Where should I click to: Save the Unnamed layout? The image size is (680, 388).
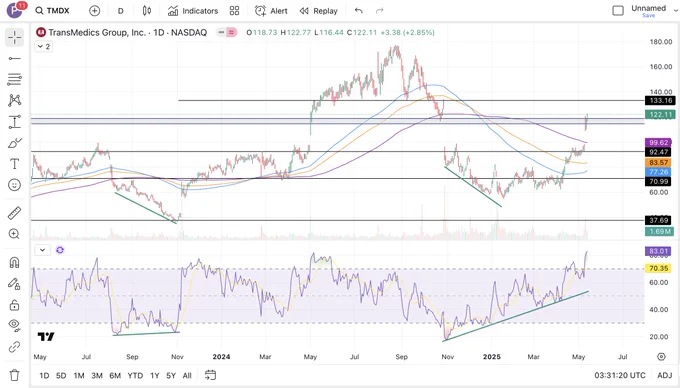[x=649, y=16]
